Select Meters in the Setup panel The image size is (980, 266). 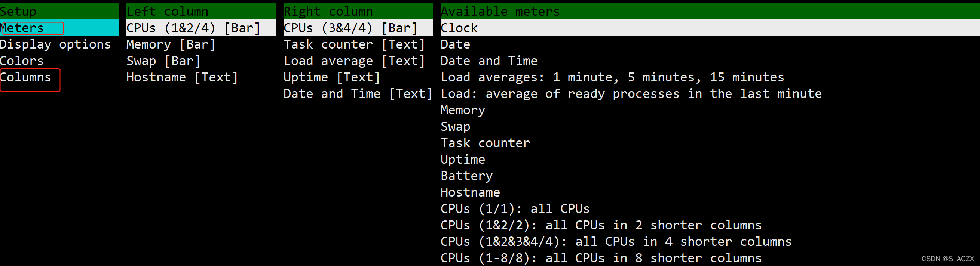(x=59, y=28)
